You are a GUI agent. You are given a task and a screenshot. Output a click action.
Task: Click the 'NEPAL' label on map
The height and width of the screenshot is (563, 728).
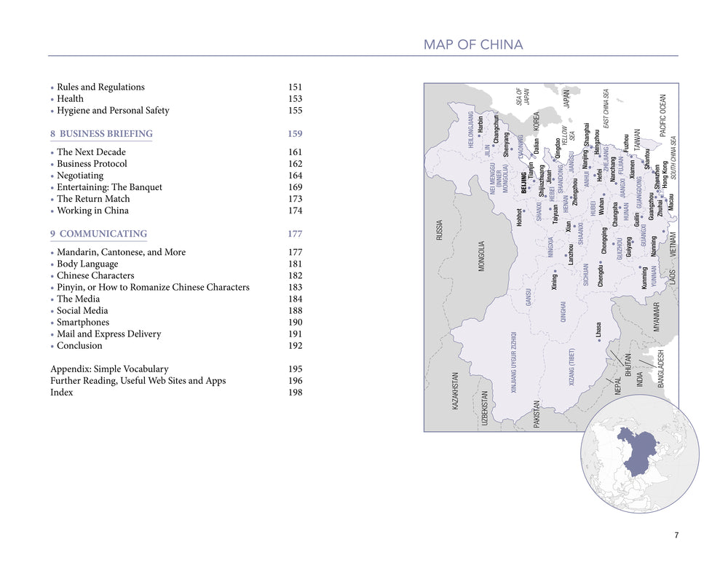[618, 385]
